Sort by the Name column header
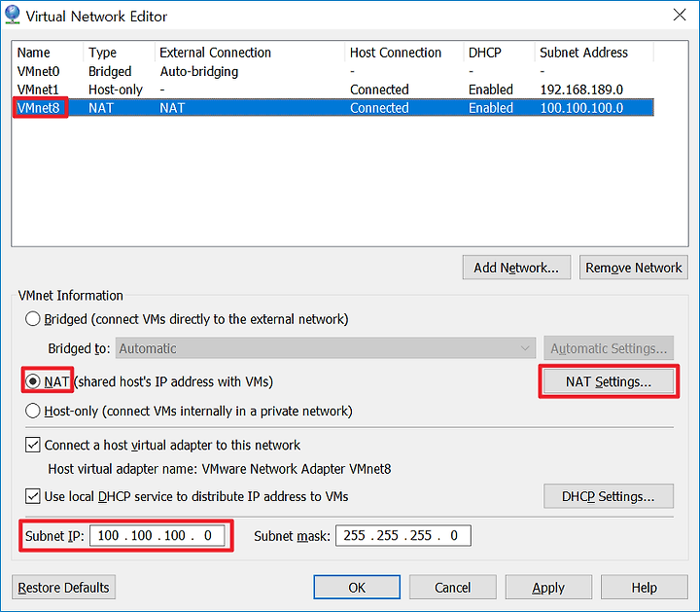The height and width of the screenshot is (612, 700). coord(48,53)
